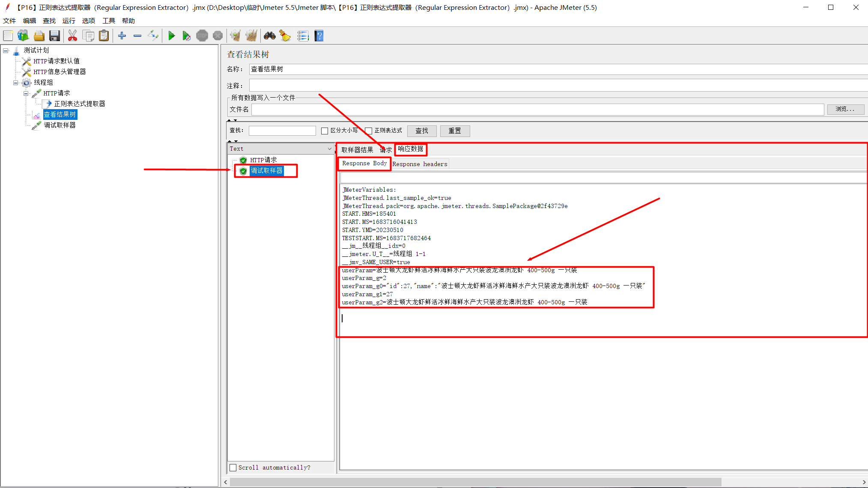This screenshot has width=868, height=488.
Task: Select 正则表达式提取器 in the tree
Action: pyautogui.click(x=80, y=104)
